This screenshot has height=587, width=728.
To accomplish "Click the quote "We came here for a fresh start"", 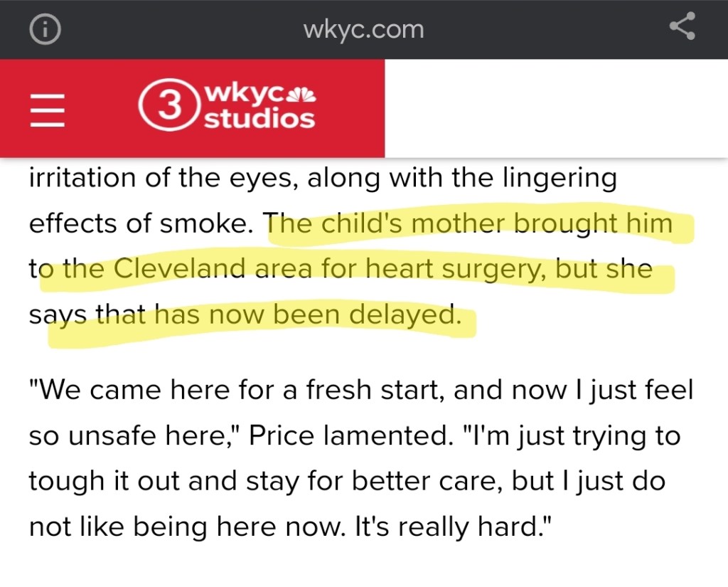I will pos(236,390).
